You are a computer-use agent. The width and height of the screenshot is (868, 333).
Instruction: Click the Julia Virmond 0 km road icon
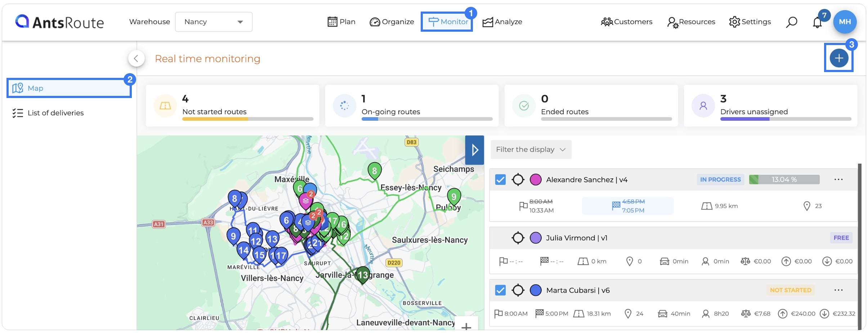(x=583, y=261)
